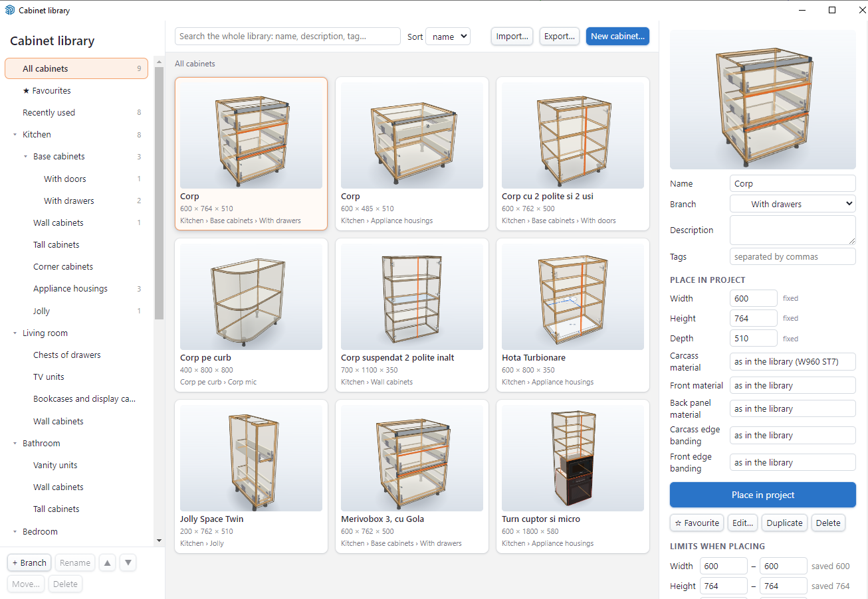The height and width of the screenshot is (599, 868).
Task: Show the Favourites list
Action: click(x=76, y=90)
